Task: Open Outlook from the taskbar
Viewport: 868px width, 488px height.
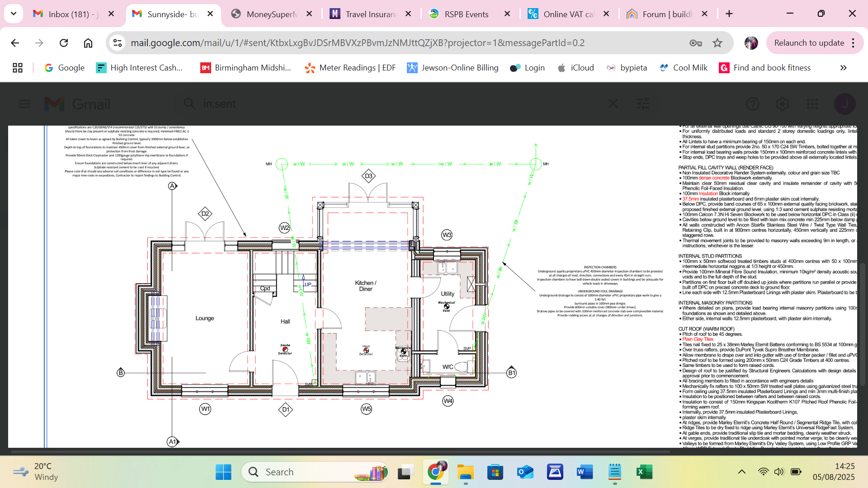Action: [525, 472]
